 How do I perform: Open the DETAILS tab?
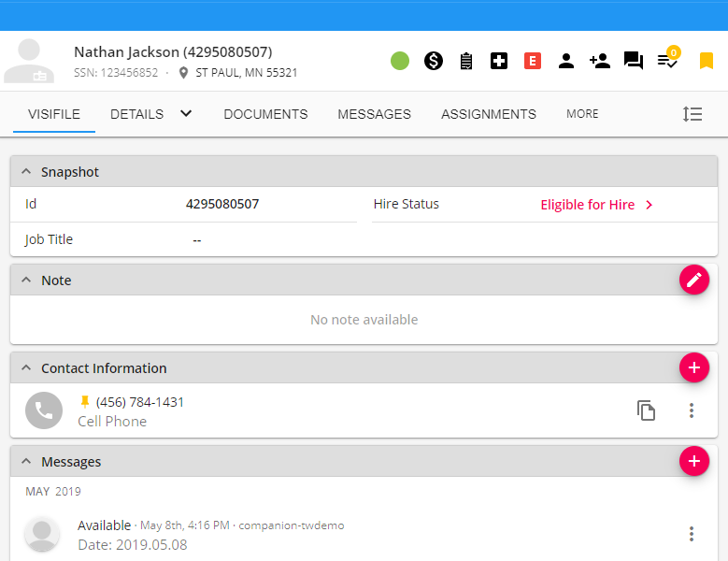click(x=136, y=114)
